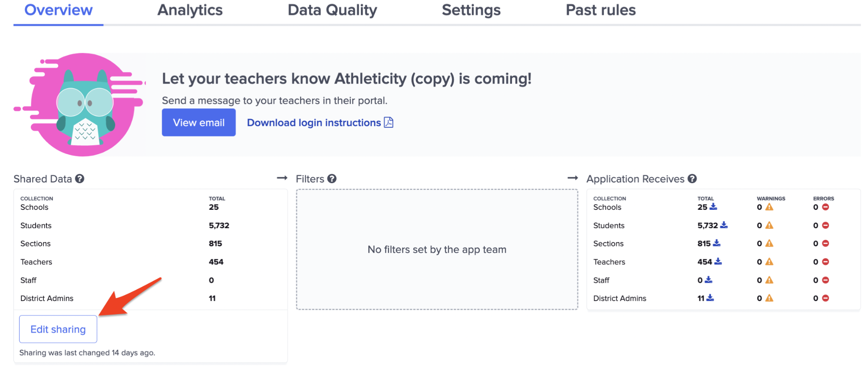Open the Shared Data help tooltip icon
Viewport: 868px width, 368px height.
[x=79, y=179]
